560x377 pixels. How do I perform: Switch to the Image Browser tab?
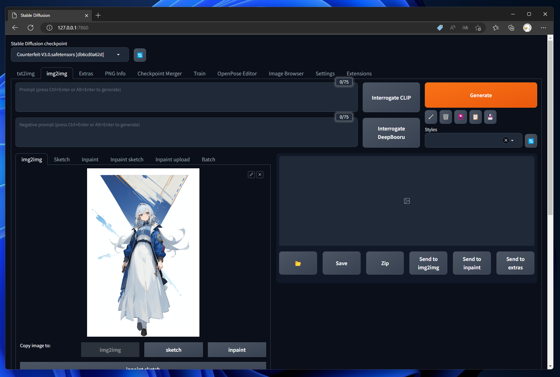286,74
